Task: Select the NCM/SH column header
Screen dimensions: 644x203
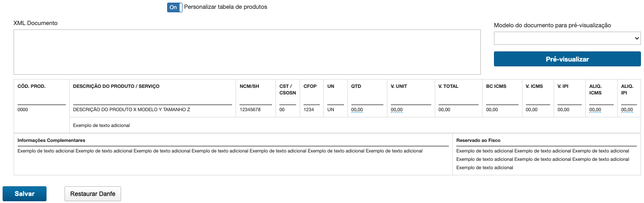Action: 250,86
